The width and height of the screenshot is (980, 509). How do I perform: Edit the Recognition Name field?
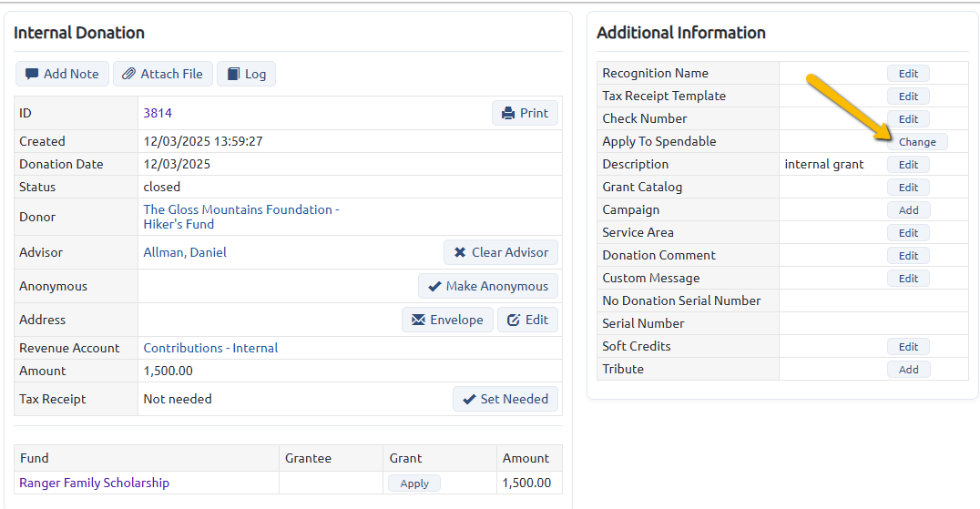(908, 74)
